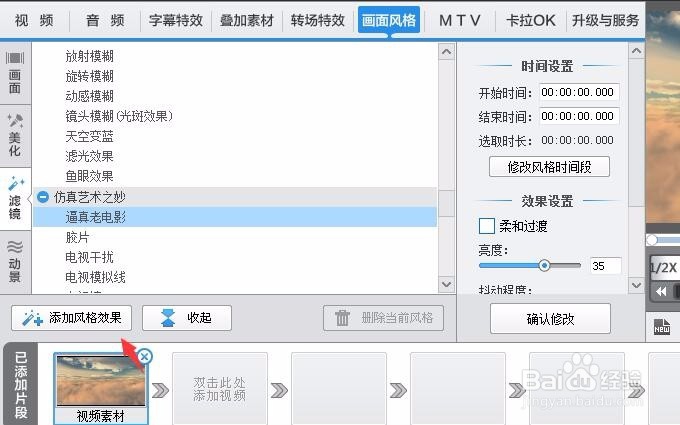Click the 亮度 slider handle
Image resolution: width=680 pixels, height=425 pixels.
point(544,265)
